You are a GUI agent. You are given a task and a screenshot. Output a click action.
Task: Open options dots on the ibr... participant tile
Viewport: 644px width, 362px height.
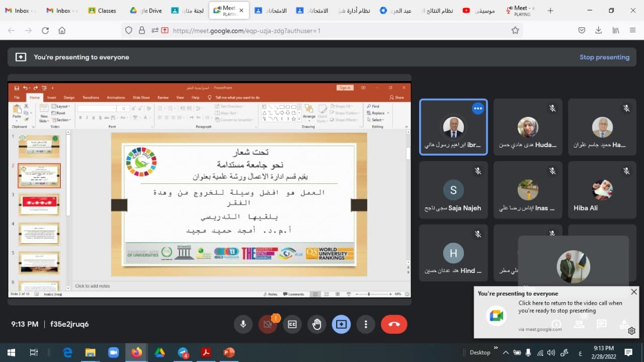click(478, 108)
